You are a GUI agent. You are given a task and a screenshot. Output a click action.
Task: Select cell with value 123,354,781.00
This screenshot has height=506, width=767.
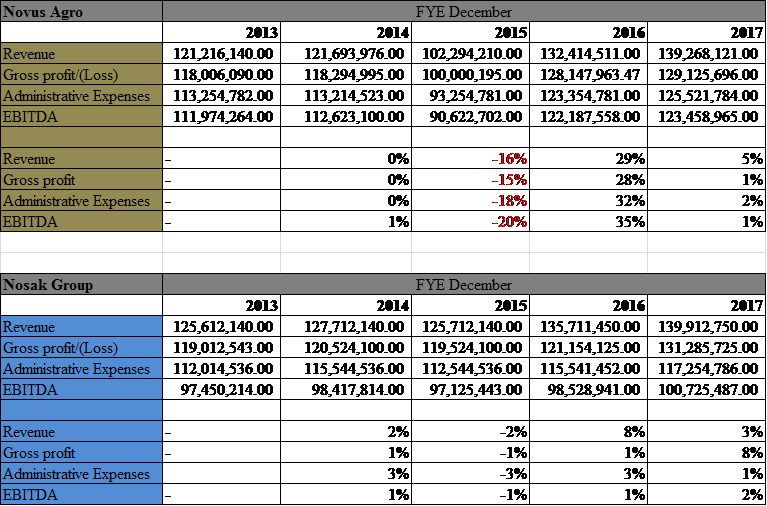pyautogui.click(x=588, y=95)
